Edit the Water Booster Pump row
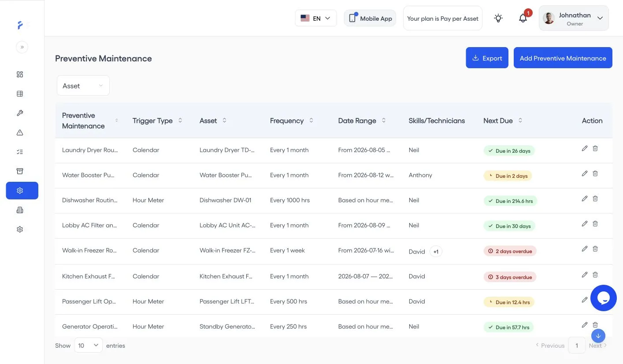Screen dimensions: 623x364 click(585, 173)
